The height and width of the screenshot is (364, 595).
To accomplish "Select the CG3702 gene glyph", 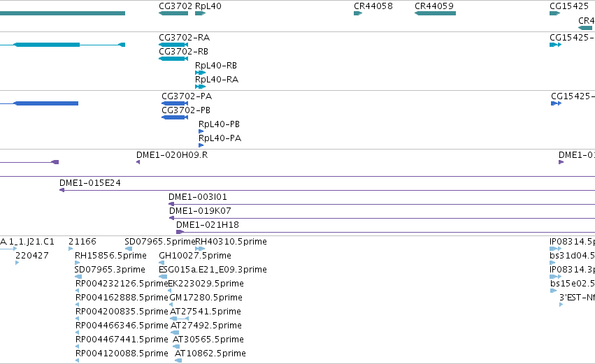I will click(173, 13).
